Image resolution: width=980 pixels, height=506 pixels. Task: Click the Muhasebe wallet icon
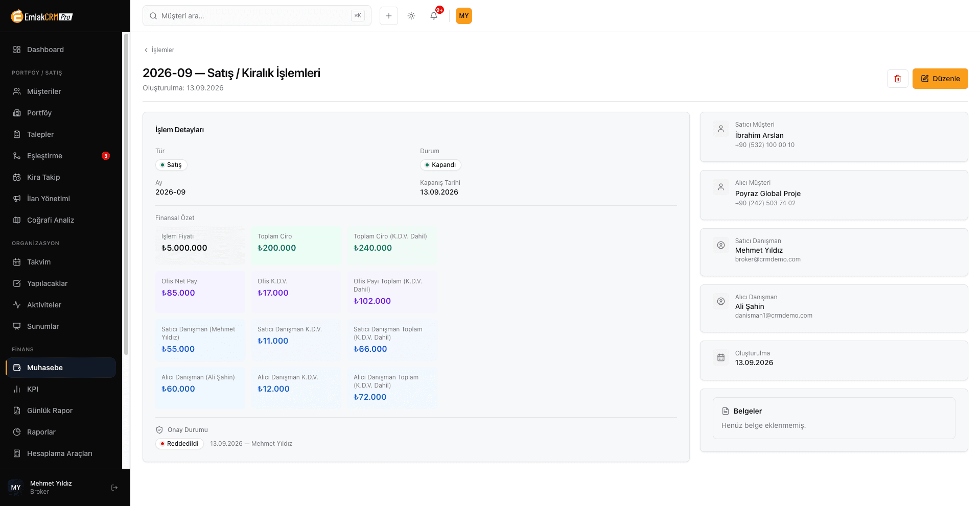[17, 368]
